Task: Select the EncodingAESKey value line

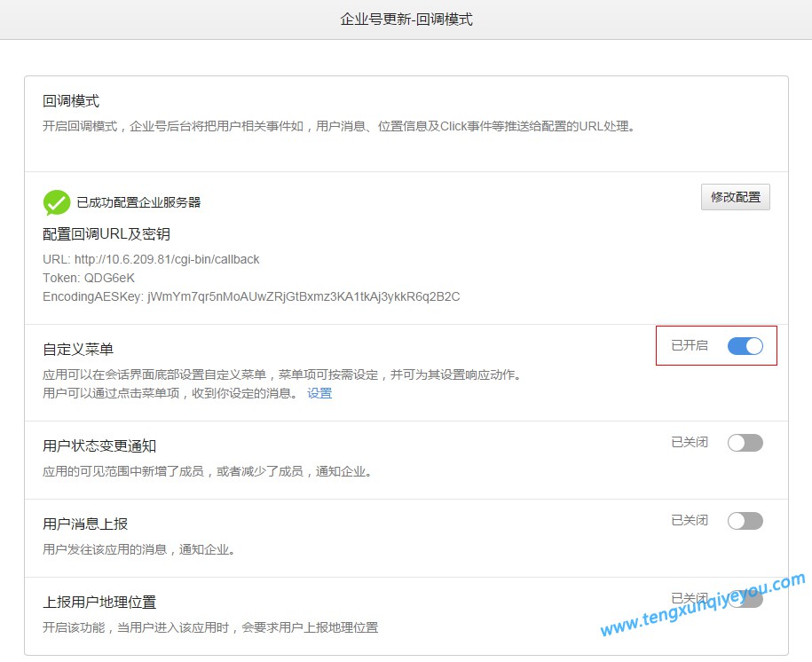Action: [x=251, y=296]
